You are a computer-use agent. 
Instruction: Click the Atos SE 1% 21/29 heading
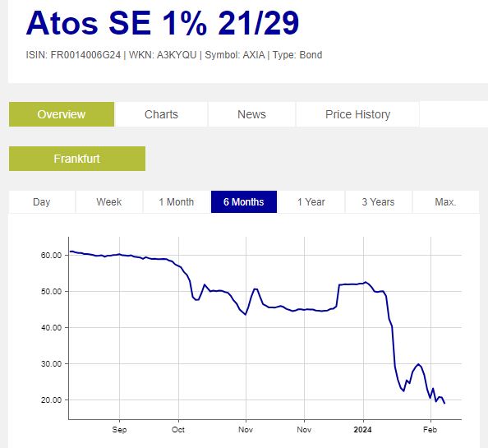click(x=163, y=23)
